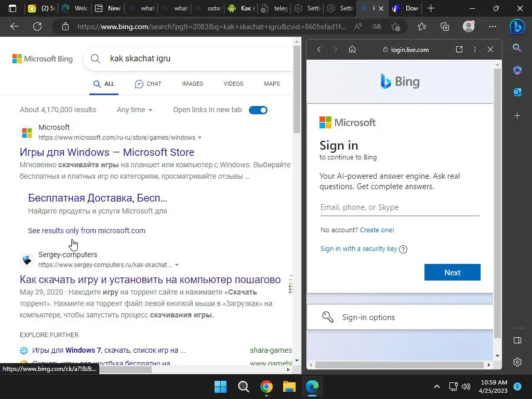532x399 pixels.
Task: Open Edge Settings and more menu
Action: pos(493,26)
